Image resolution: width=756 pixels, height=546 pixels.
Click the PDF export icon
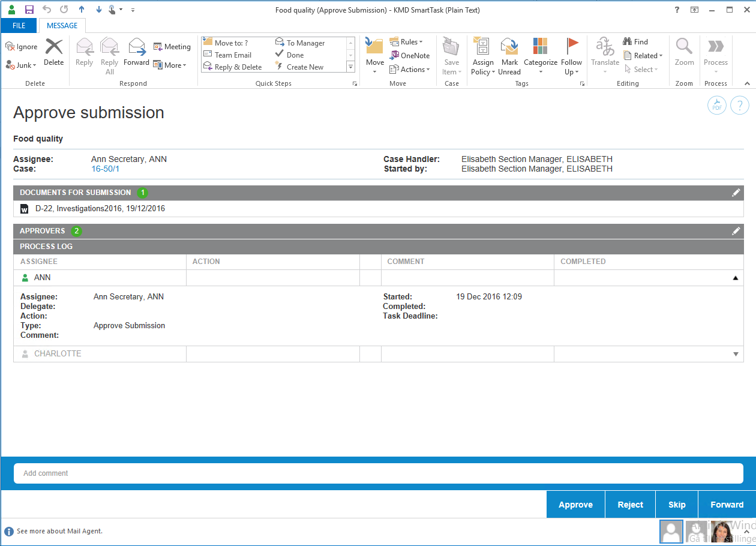pos(717,106)
